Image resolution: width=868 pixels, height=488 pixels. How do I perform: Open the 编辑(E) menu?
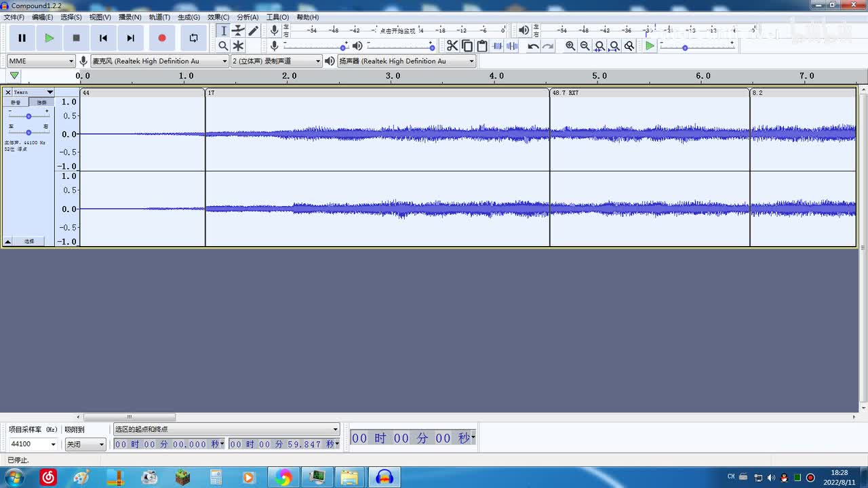pos(42,17)
